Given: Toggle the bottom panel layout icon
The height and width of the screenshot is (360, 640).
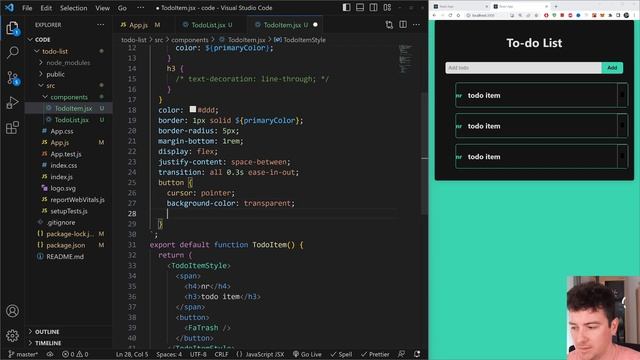Looking at the screenshot, I should coord(360,7).
